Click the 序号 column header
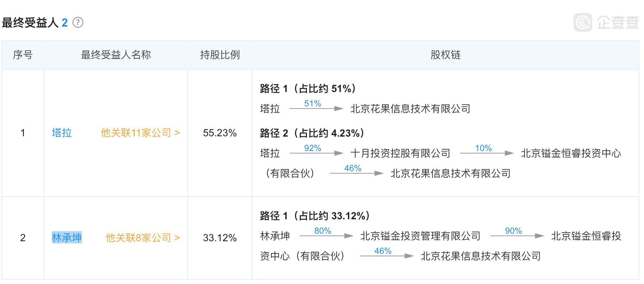This screenshot has width=644, height=284. (23, 55)
